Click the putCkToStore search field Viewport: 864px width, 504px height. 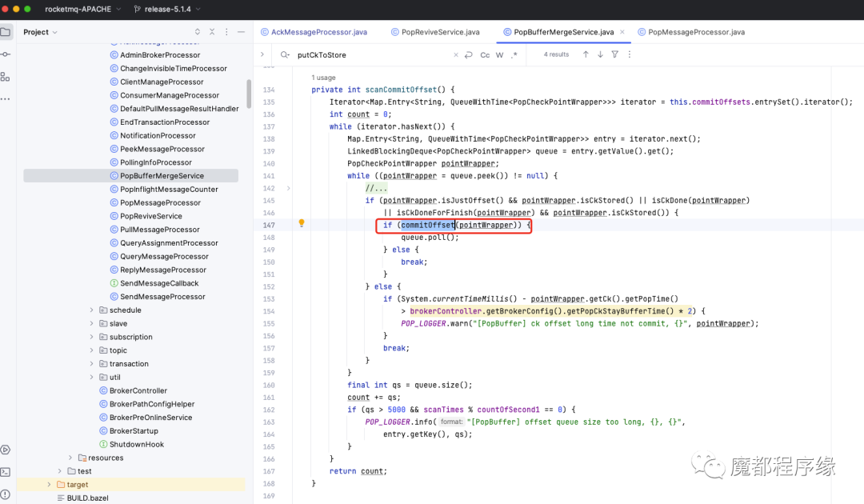[x=372, y=55]
